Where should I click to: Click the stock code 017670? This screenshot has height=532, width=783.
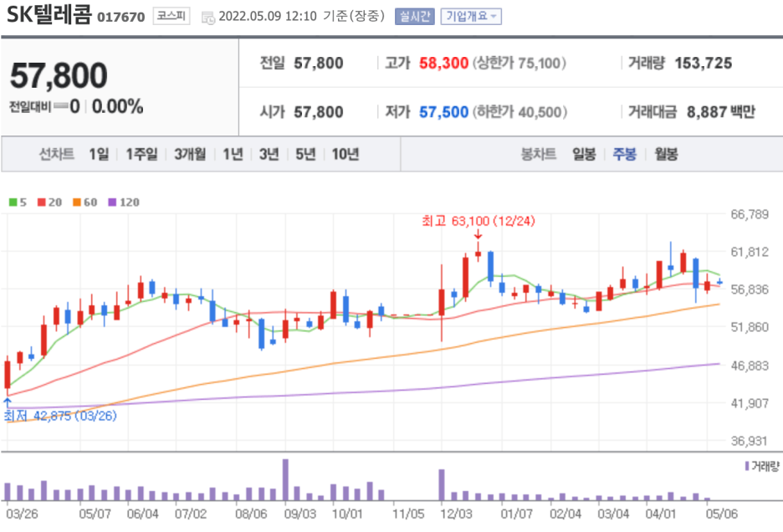click(x=120, y=18)
